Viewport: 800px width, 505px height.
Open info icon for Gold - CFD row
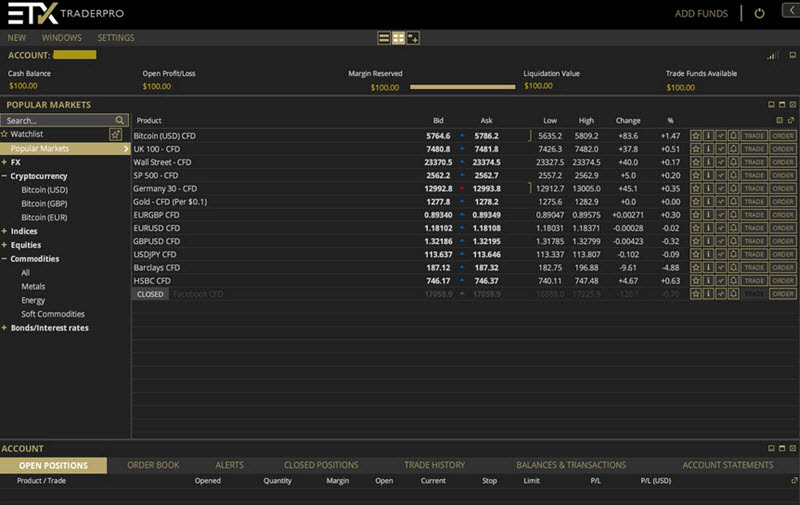[708, 202]
